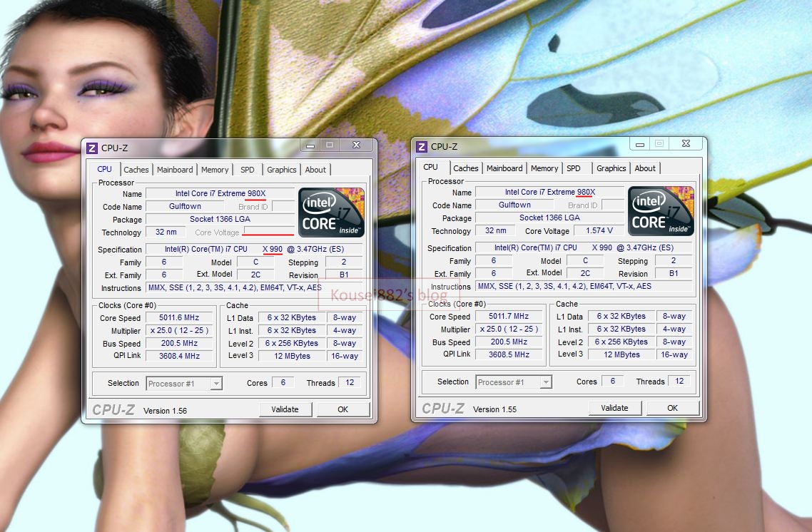The width and height of the screenshot is (812, 532).
Task: Click QPI Link 3608.4 MHz value in left window
Action: [x=179, y=356]
